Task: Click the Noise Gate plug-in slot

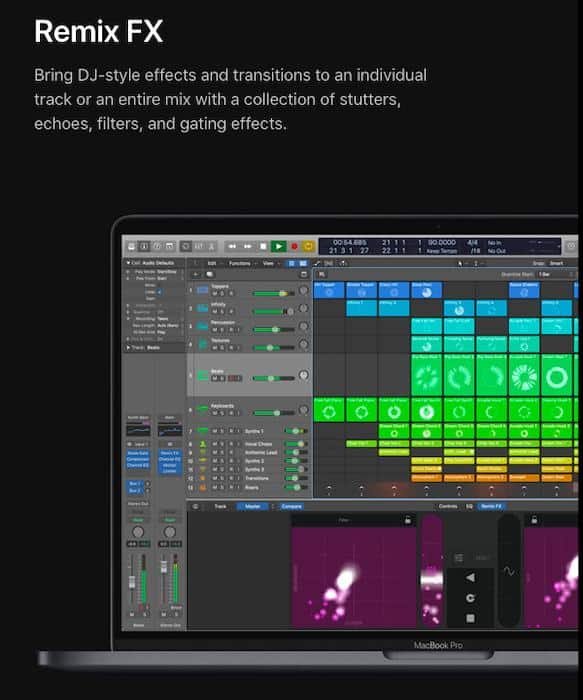Action: point(138,453)
